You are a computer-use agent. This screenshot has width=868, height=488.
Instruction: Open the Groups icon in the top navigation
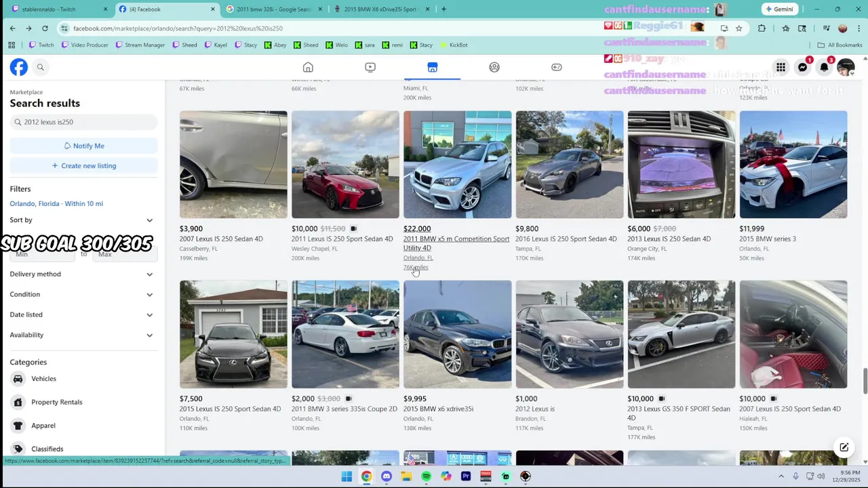[494, 67]
